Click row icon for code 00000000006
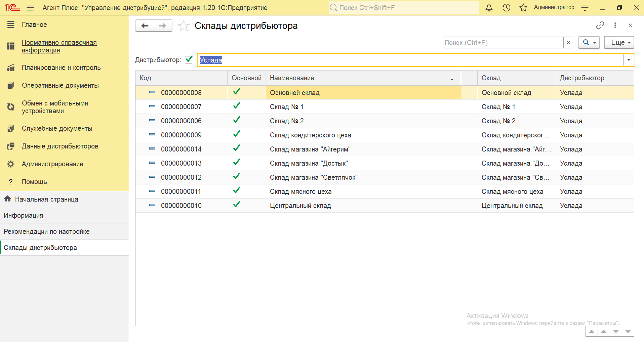The height and width of the screenshot is (342, 644). coord(152,120)
